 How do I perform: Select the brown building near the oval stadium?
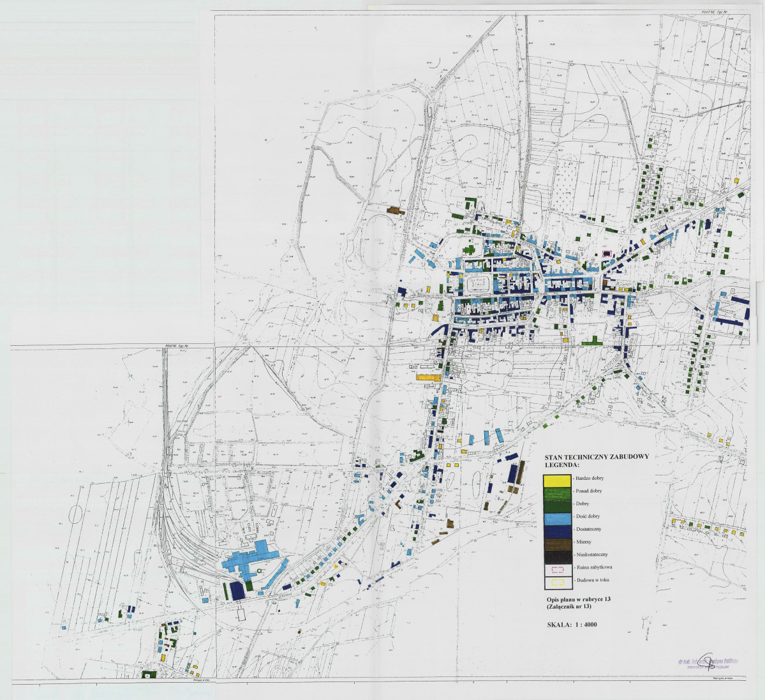coord(396,210)
